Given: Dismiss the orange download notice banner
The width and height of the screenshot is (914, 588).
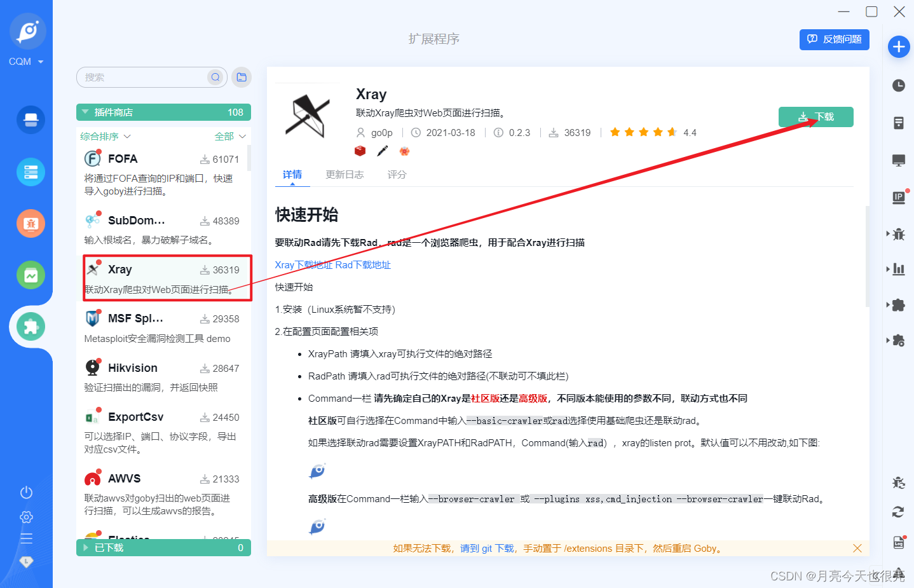Looking at the screenshot, I should [857, 548].
